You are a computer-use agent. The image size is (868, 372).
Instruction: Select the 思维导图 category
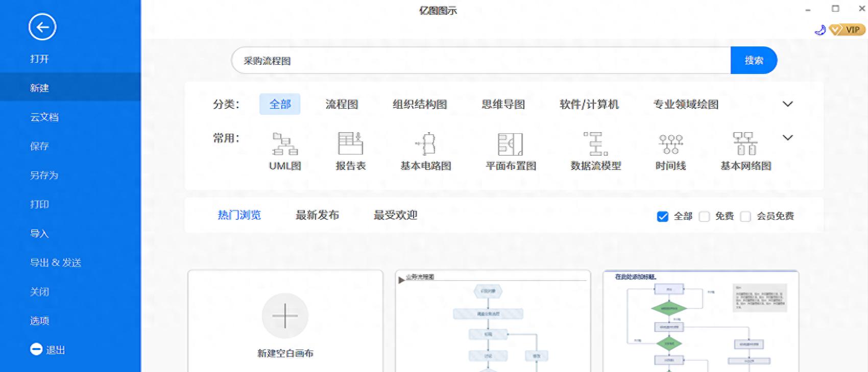point(503,104)
